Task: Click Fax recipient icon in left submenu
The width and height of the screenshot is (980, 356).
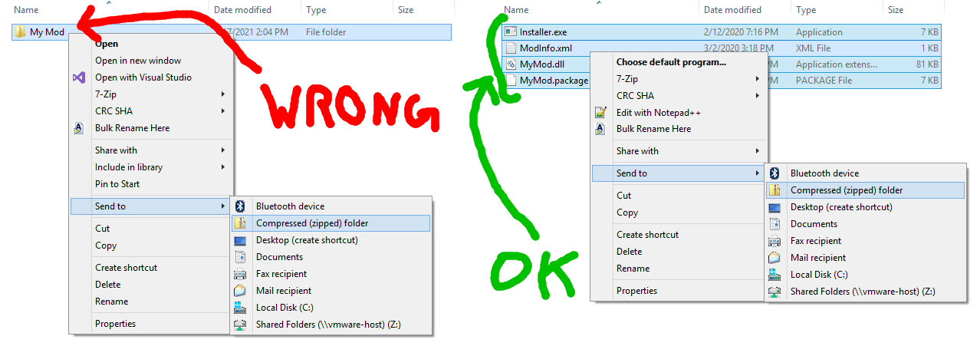Action: [240, 274]
